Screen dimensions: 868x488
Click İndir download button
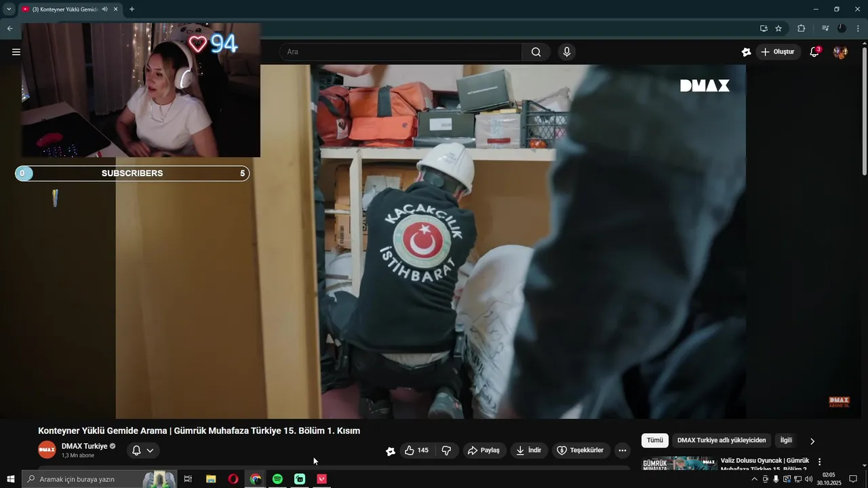(x=528, y=450)
